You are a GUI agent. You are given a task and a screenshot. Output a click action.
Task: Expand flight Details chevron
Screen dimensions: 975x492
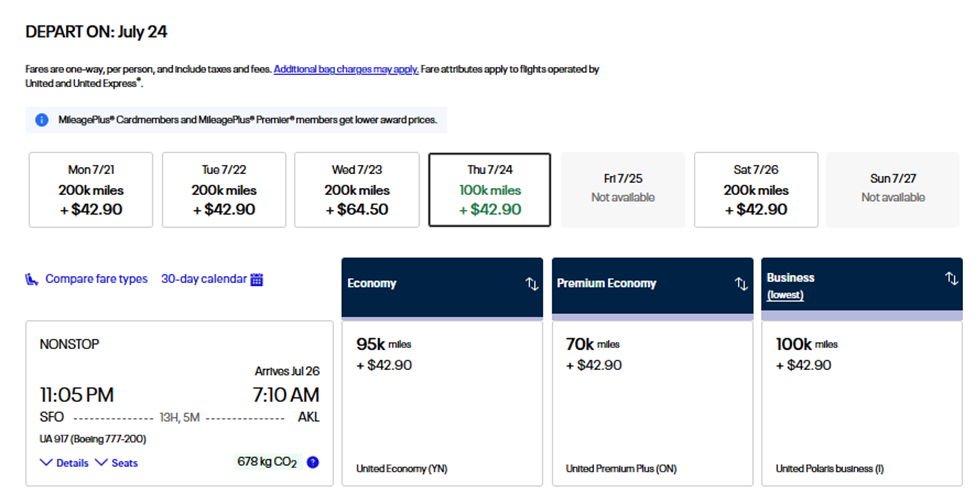click(x=46, y=463)
